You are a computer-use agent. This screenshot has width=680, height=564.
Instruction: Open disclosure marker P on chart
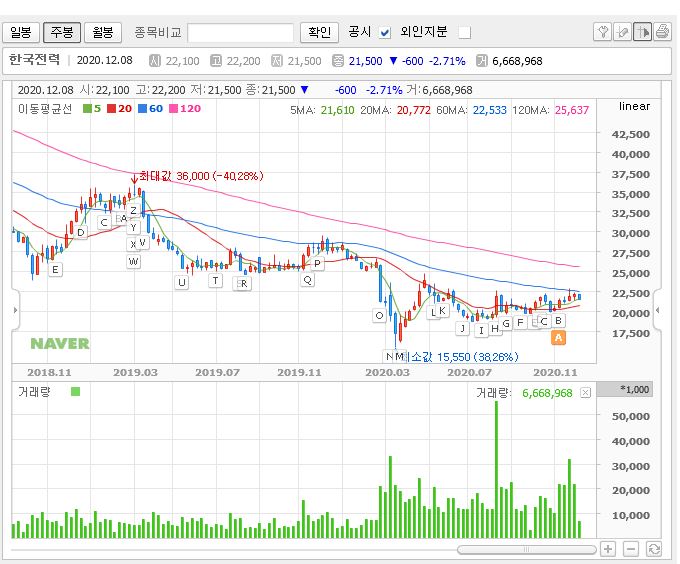click(317, 263)
